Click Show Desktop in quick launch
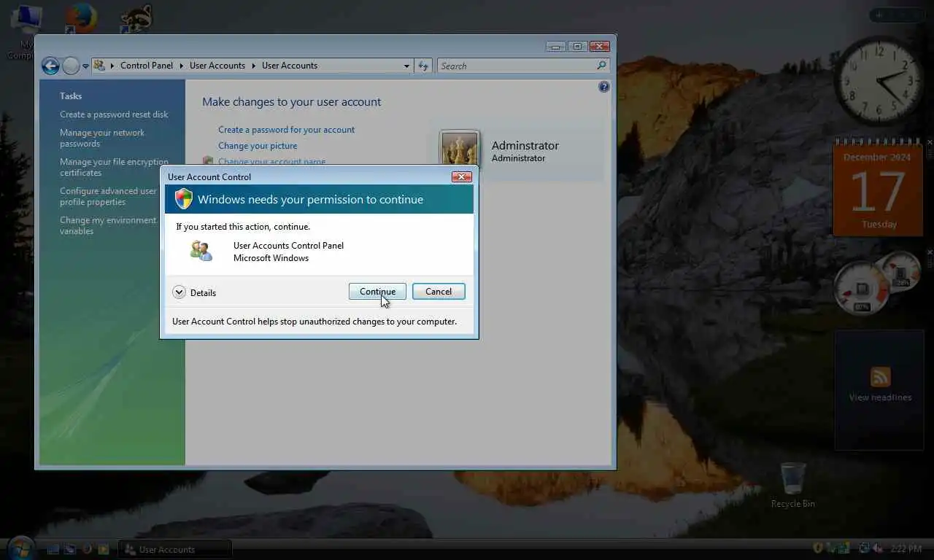 53,549
